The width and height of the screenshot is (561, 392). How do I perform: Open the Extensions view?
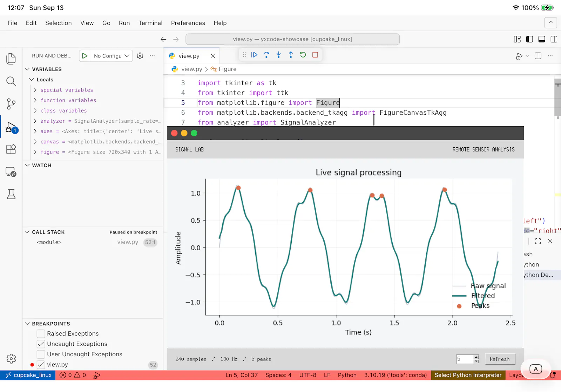pyautogui.click(x=11, y=149)
